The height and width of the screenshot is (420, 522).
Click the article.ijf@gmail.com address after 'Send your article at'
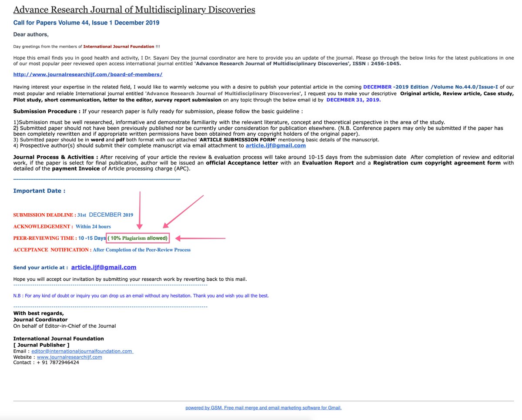pyautogui.click(x=104, y=267)
